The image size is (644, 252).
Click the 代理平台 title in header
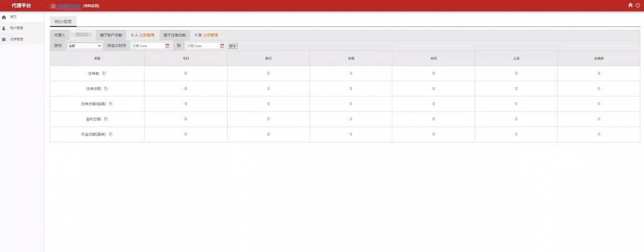tap(21, 5)
